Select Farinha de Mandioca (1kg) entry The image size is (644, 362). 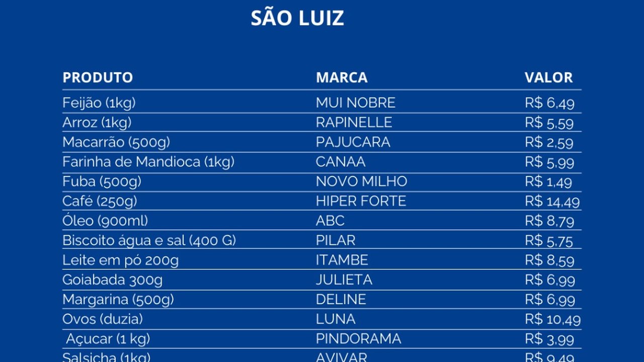148,162
